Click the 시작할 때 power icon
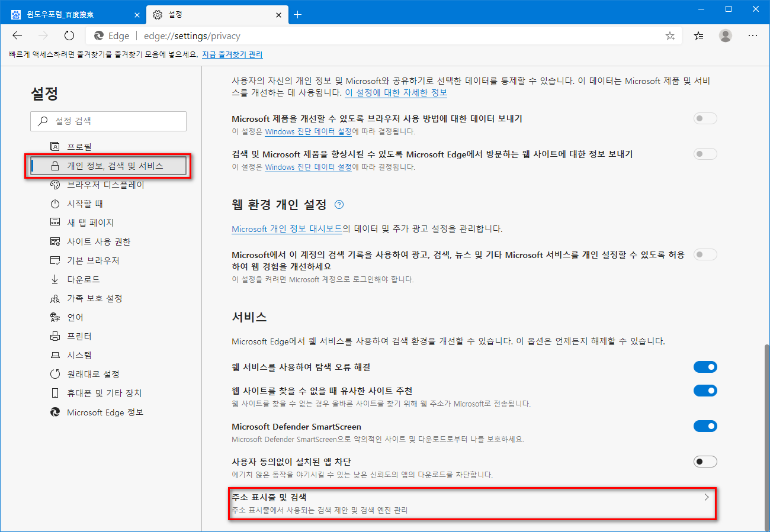This screenshot has height=532, width=770. pos(55,204)
